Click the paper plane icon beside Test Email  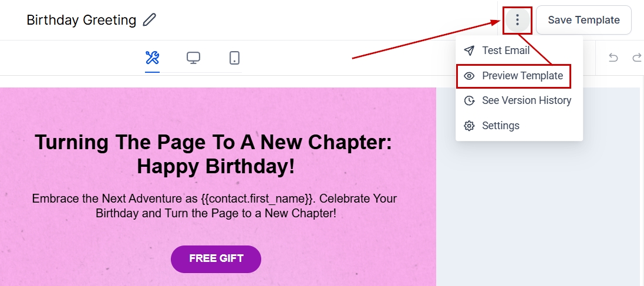tap(469, 51)
